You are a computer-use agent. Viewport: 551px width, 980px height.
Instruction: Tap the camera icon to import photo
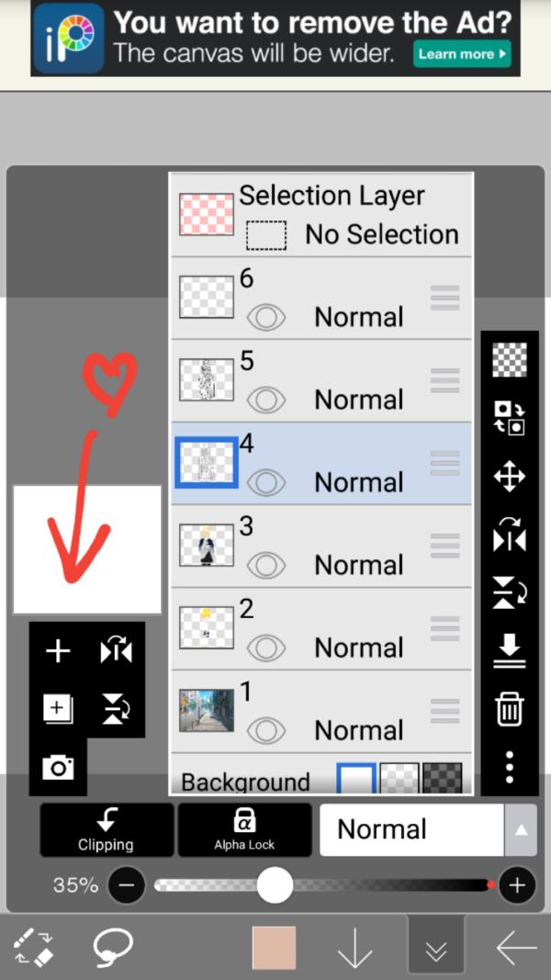(58, 767)
